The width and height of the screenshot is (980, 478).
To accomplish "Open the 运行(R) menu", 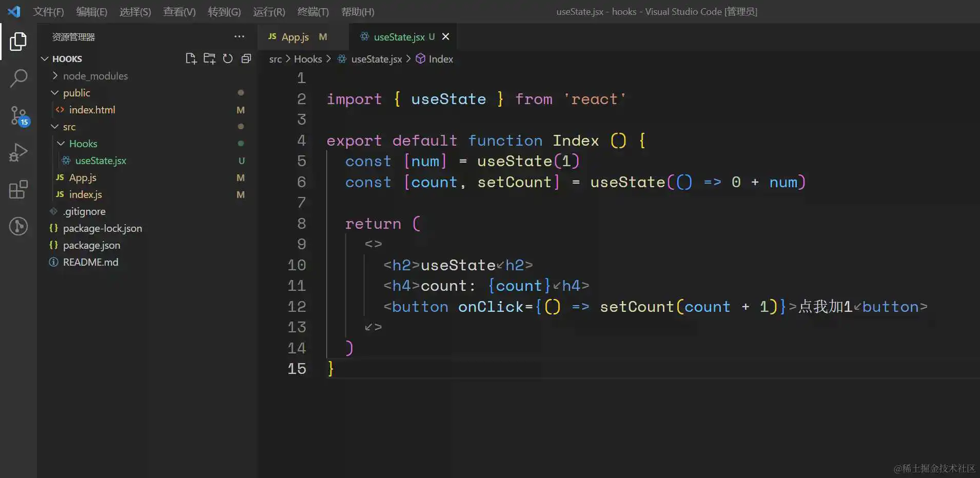I will pos(269,11).
